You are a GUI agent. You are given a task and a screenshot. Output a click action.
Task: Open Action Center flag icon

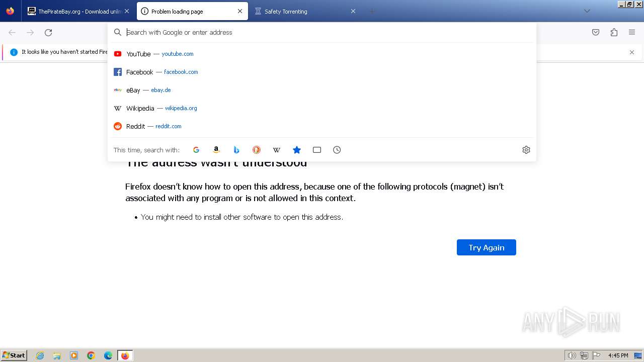click(x=596, y=355)
